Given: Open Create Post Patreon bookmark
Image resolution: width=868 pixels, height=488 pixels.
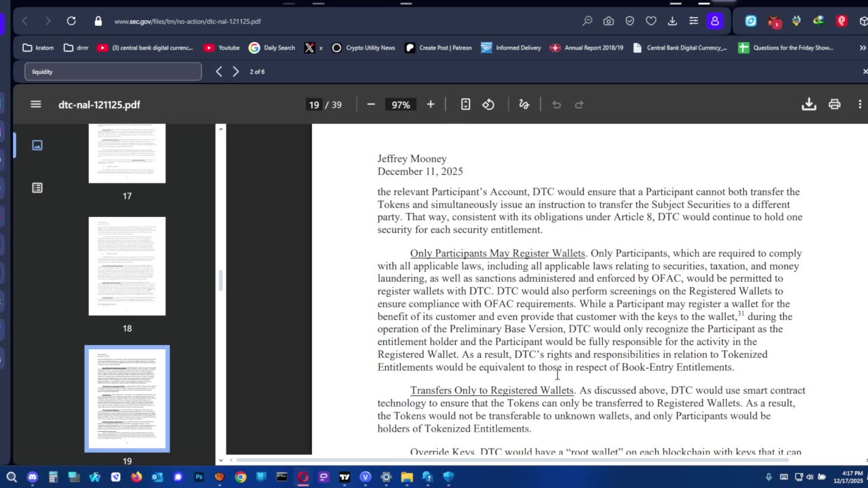Looking at the screenshot, I should 438,47.
